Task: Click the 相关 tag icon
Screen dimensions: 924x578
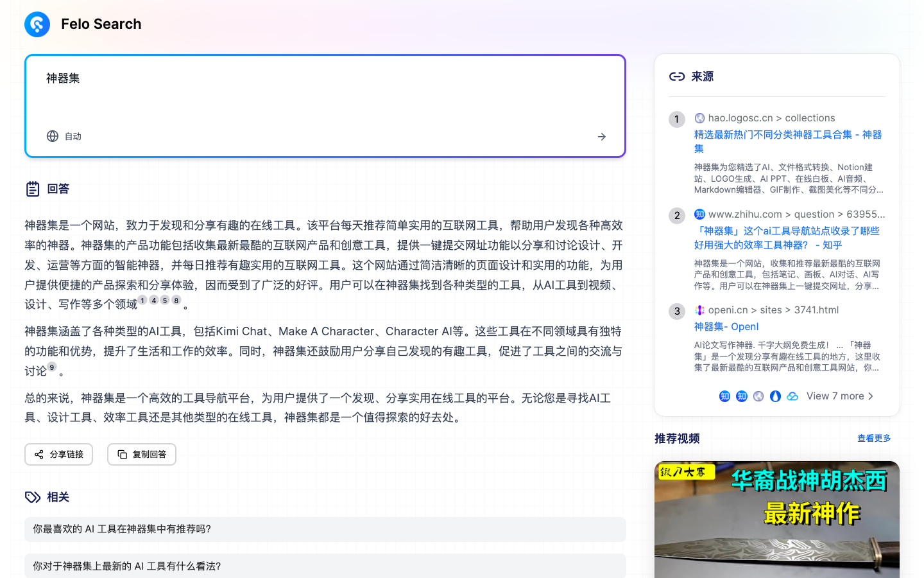Action: click(x=33, y=497)
